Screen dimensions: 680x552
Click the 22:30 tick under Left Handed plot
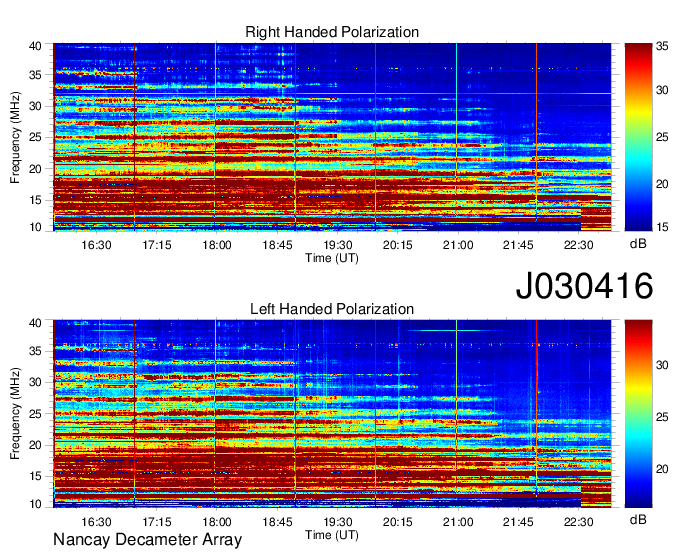(x=579, y=522)
